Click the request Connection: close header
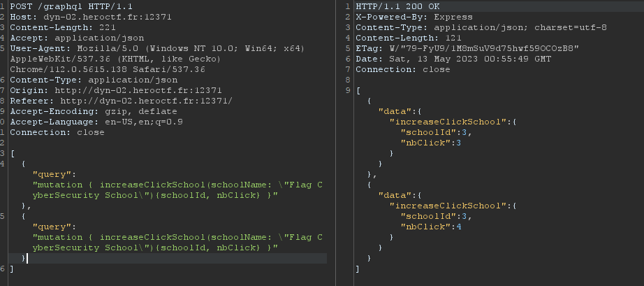644x286 pixels. tap(57, 132)
